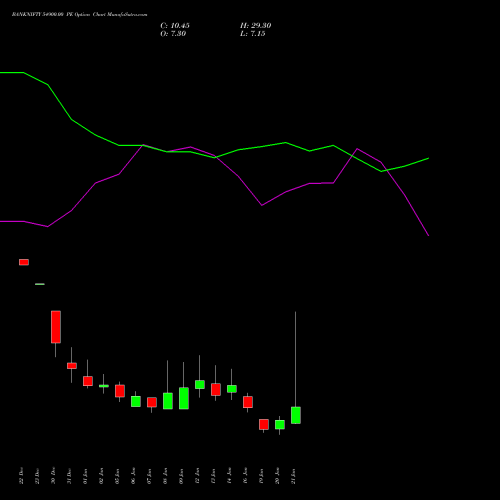Click the 07 Jan date label
This screenshot has height=500, width=500.
(x=150, y=476)
